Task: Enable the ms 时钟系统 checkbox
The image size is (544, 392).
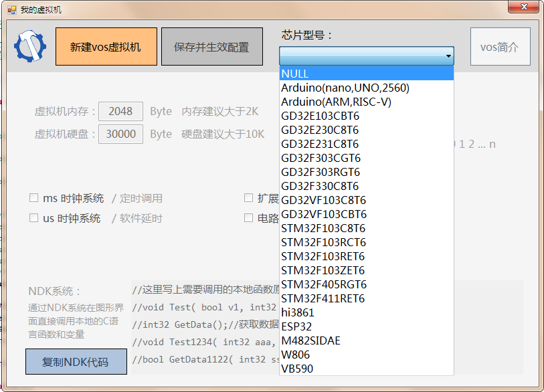Action: click(x=33, y=198)
